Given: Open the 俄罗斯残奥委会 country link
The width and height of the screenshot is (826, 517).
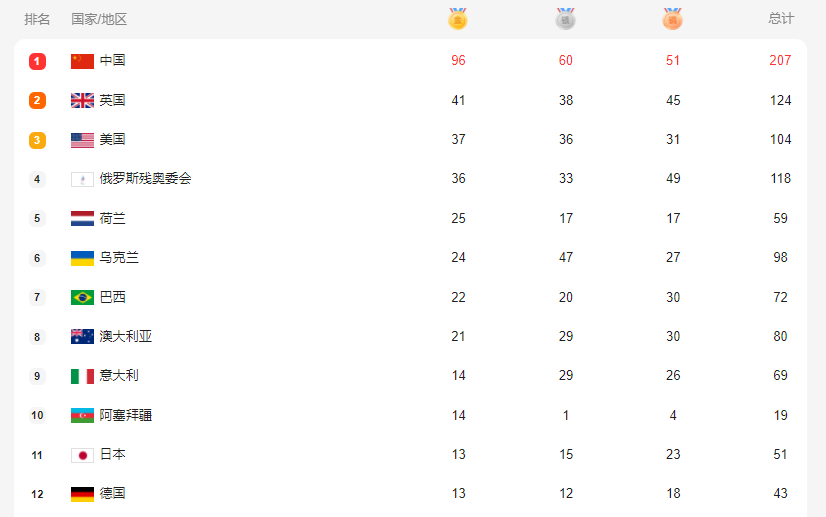Looking at the screenshot, I should click(145, 179).
